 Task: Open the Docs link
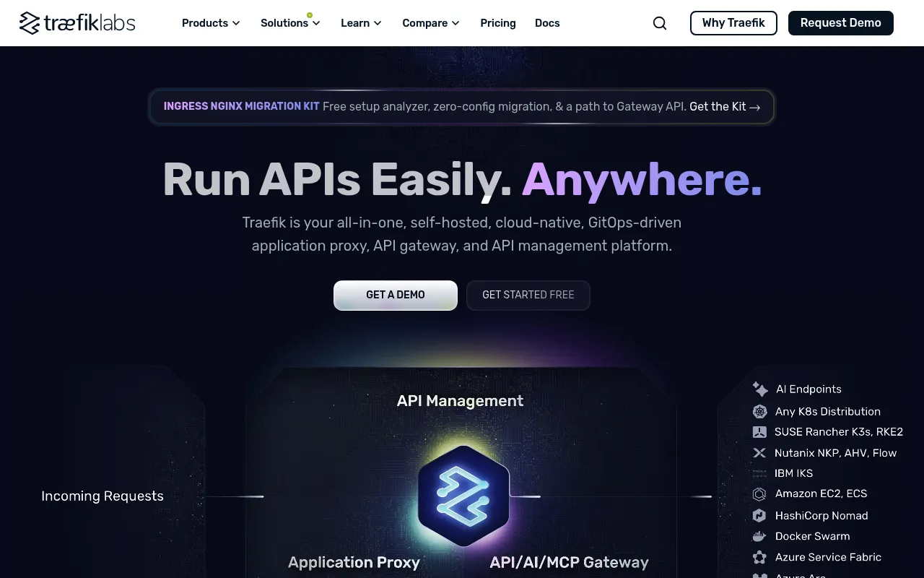coord(547,23)
